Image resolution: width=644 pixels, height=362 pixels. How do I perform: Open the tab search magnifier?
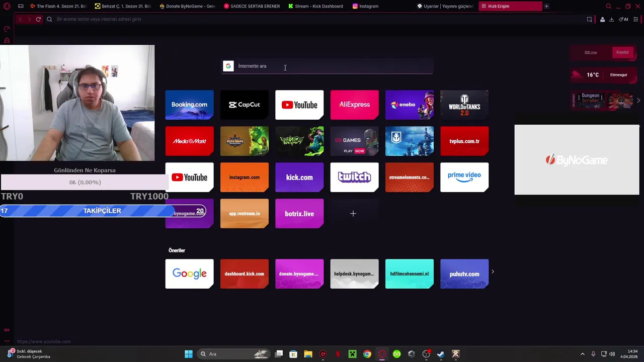[608, 6]
